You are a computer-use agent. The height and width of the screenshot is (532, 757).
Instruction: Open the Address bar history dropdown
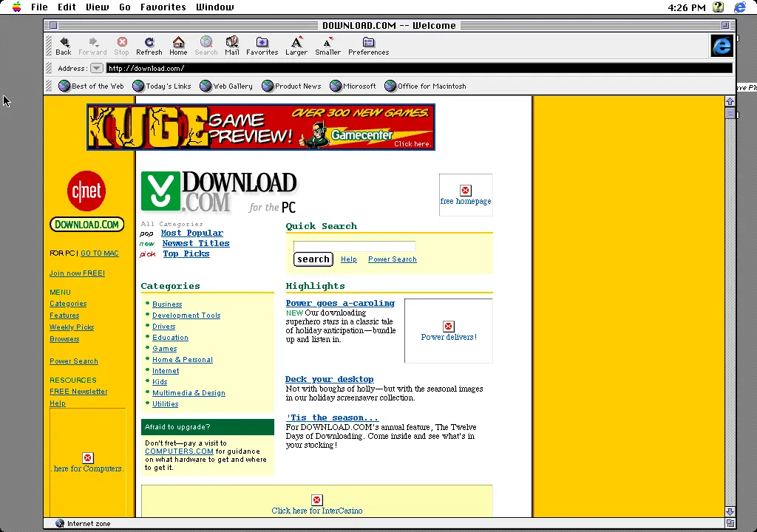pyautogui.click(x=97, y=68)
